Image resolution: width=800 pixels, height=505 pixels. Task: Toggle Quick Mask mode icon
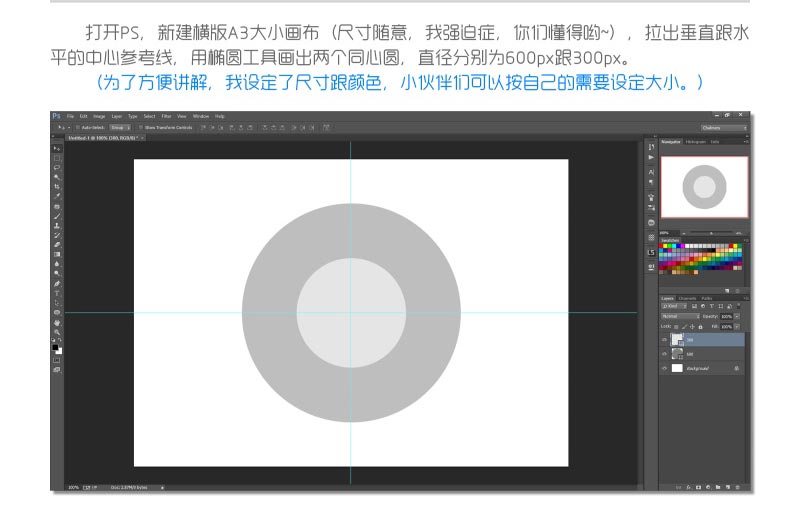[x=57, y=360]
